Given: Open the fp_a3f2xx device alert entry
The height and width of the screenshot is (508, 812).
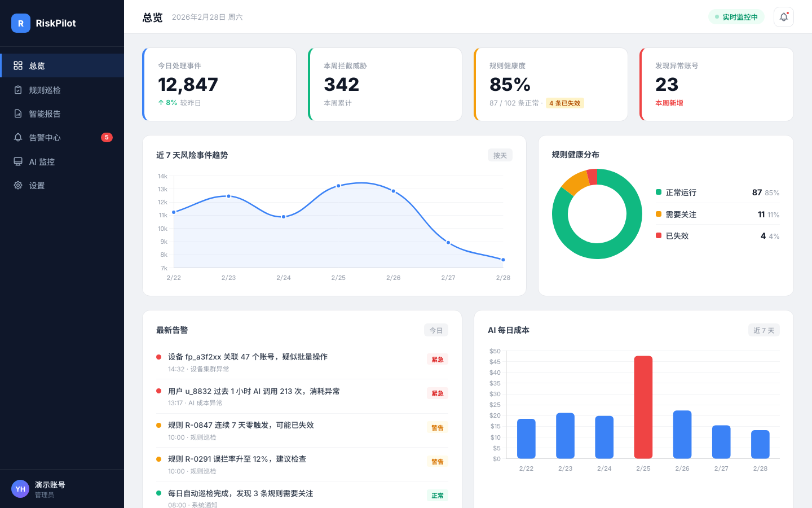Looking at the screenshot, I should pyautogui.click(x=248, y=357).
